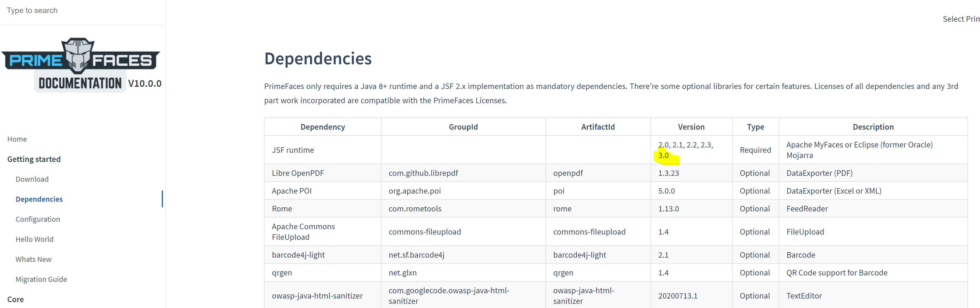Select the Dependencies sidebar entry
Image resolution: width=980 pixels, height=308 pixels.
coord(39,199)
